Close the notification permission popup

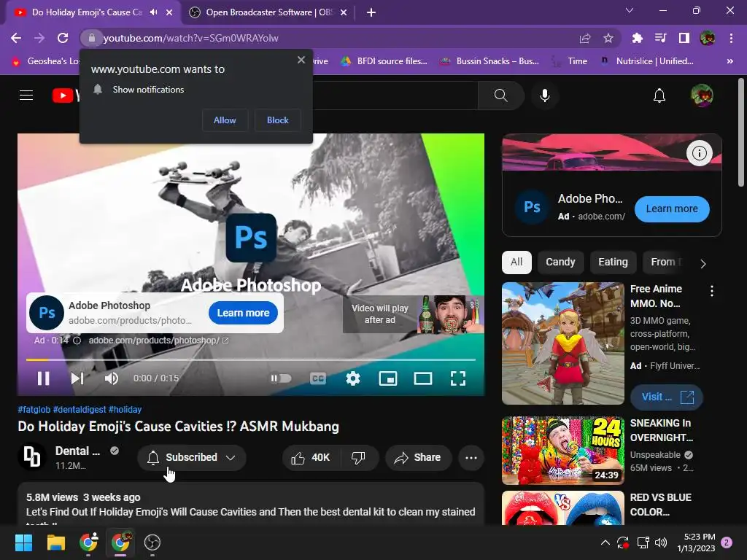(301, 60)
